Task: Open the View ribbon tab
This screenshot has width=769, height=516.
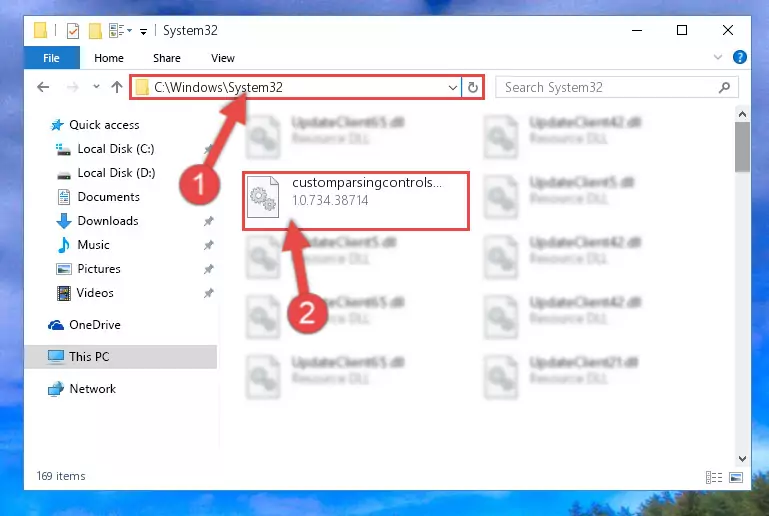Action: click(223, 58)
